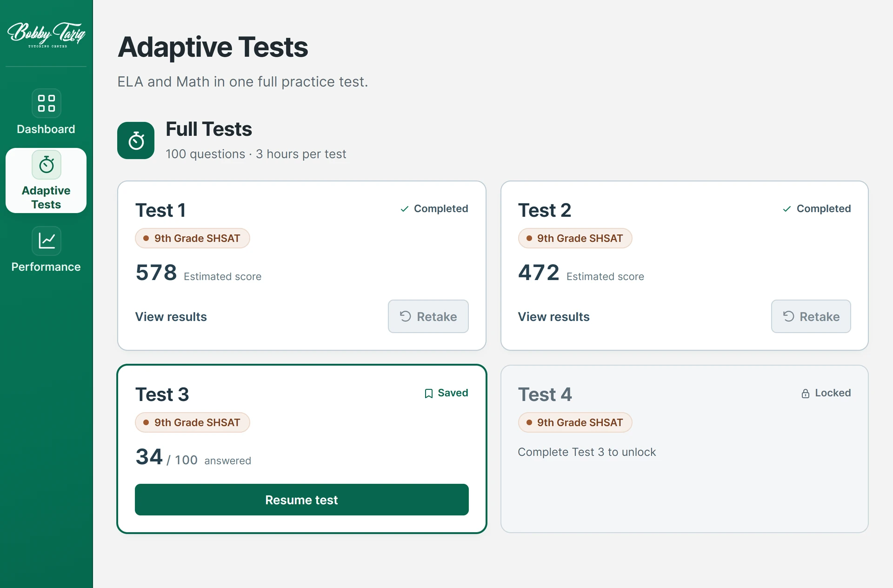The height and width of the screenshot is (588, 893).
Task: Click the Full Tests stopwatch icon
Action: tap(136, 140)
